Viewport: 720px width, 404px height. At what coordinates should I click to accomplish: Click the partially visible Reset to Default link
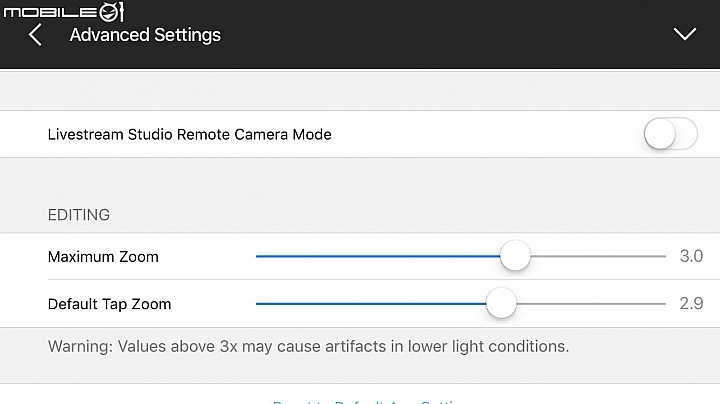365,401
